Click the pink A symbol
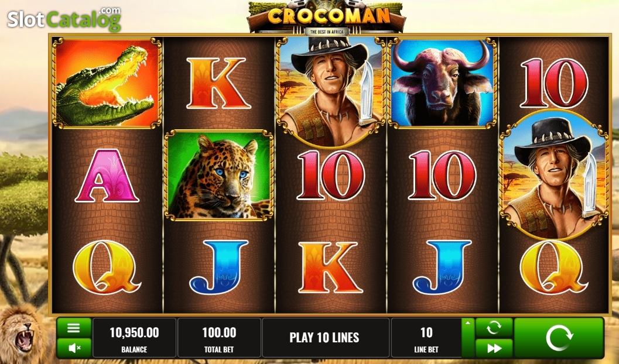 point(107,176)
